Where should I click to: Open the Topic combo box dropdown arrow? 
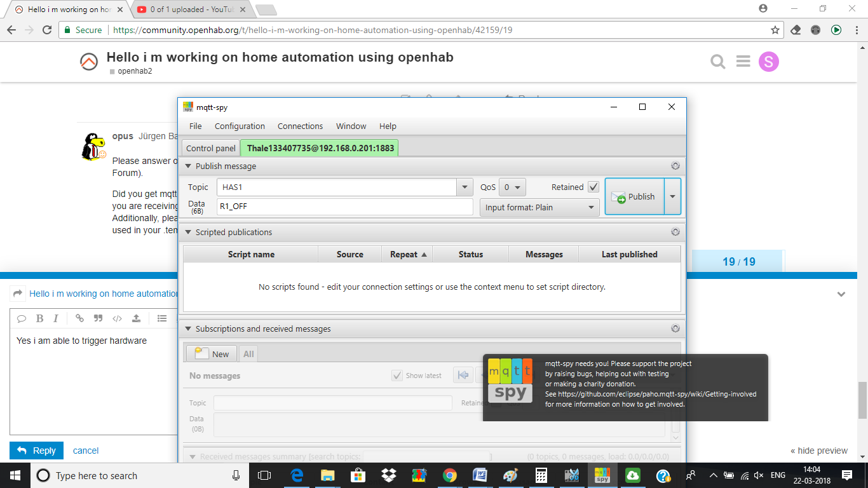click(x=465, y=187)
